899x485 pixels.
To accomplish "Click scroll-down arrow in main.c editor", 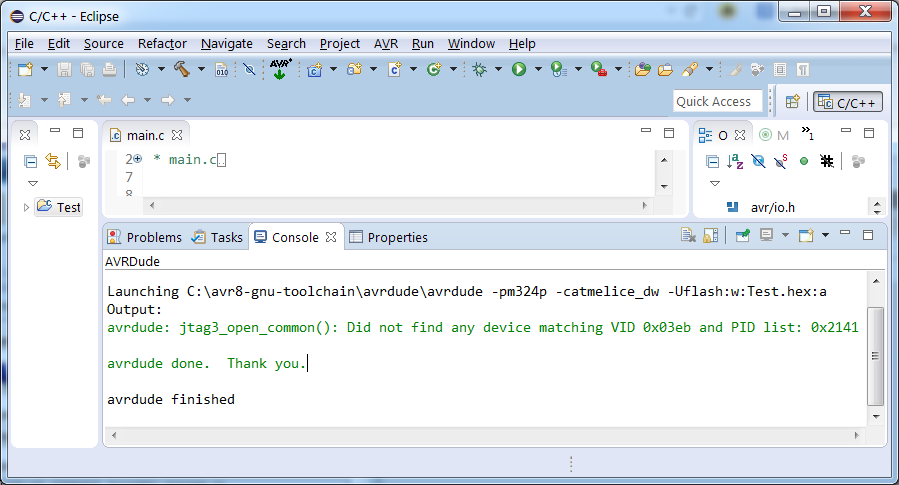I will 665,186.
